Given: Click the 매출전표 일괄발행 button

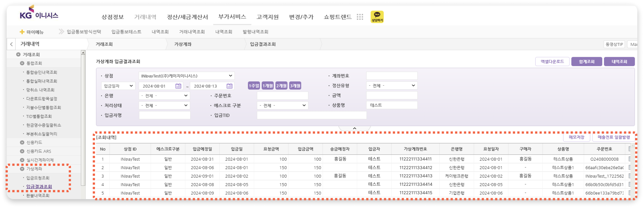Looking at the screenshot, I should click(x=614, y=137).
